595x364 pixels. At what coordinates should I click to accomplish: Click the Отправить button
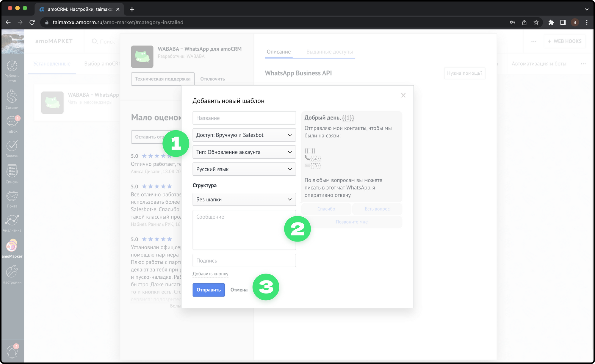click(209, 290)
